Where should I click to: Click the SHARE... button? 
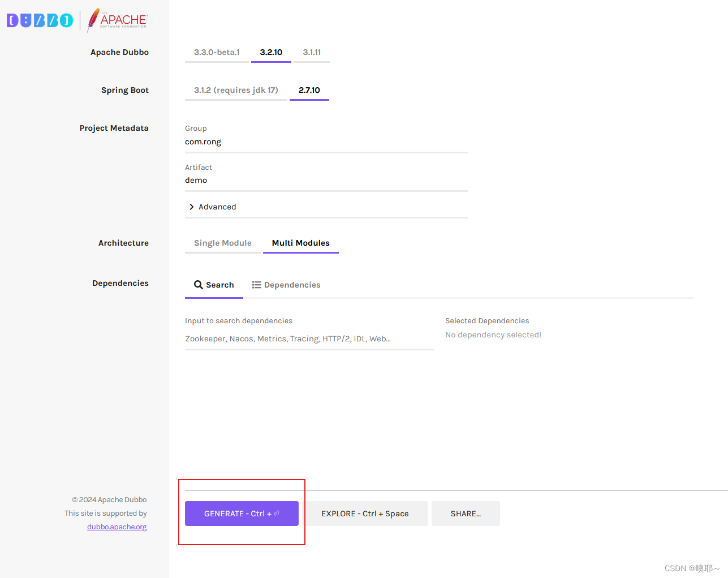466,513
